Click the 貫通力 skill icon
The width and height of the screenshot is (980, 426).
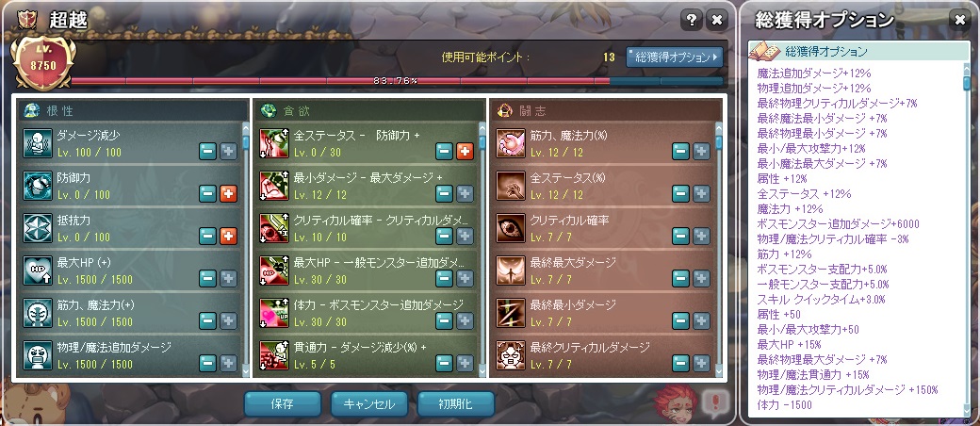pos(274,355)
